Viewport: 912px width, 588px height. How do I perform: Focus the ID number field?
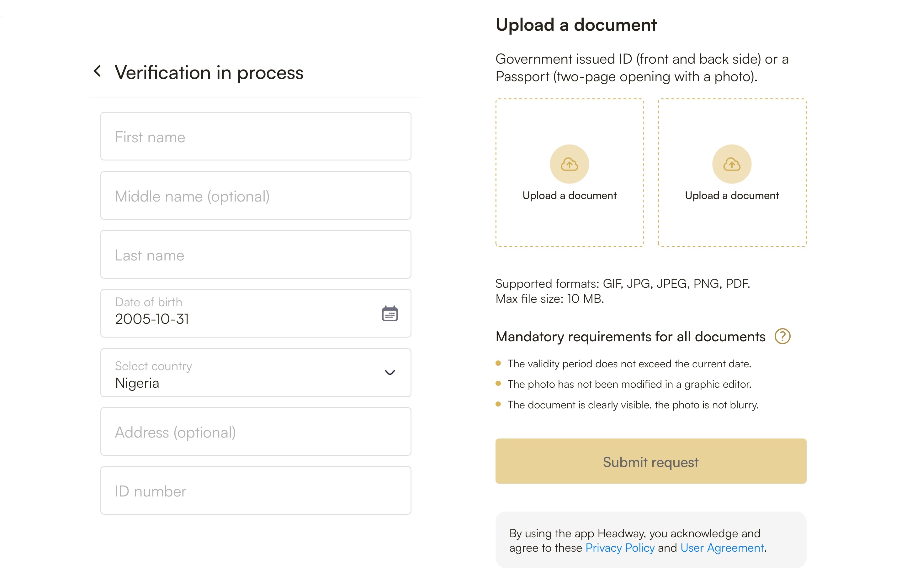click(x=256, y=490)
